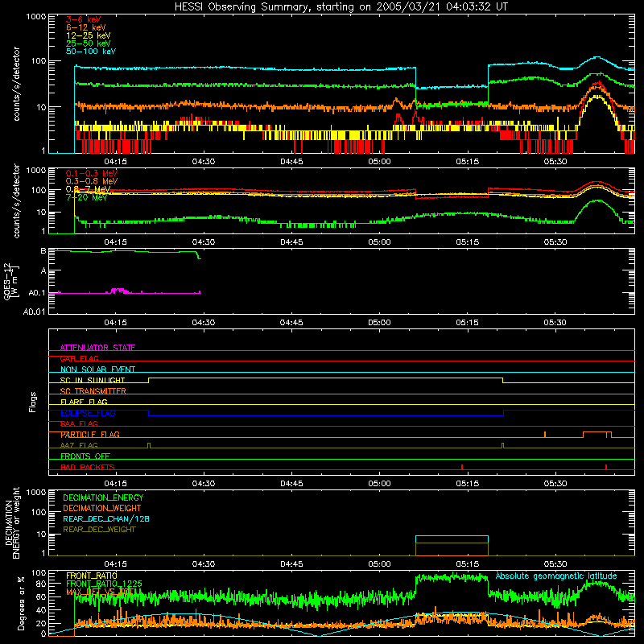Select the yellow 12-25 keV legend label
The image size is (644, 644).
point(89,35)
